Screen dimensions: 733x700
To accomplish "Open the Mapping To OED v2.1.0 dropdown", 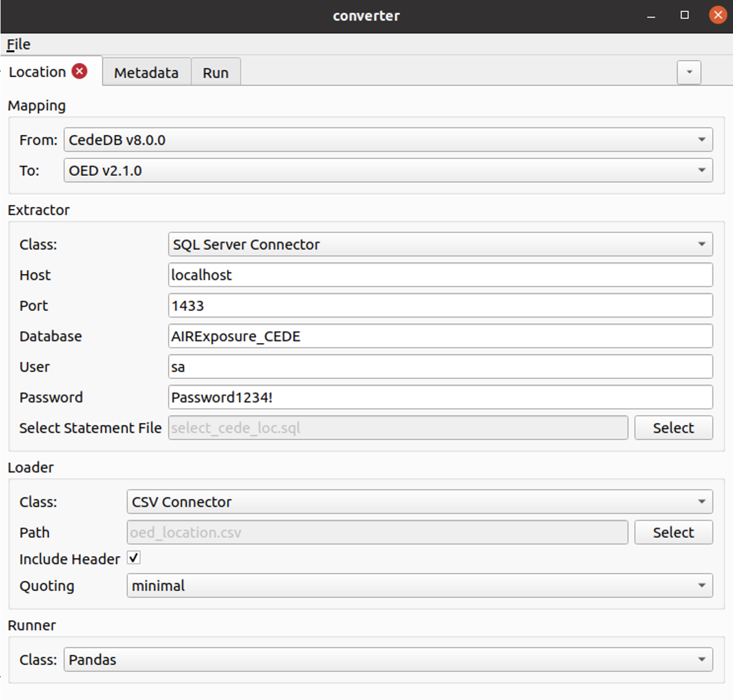I will click(388, 171).
